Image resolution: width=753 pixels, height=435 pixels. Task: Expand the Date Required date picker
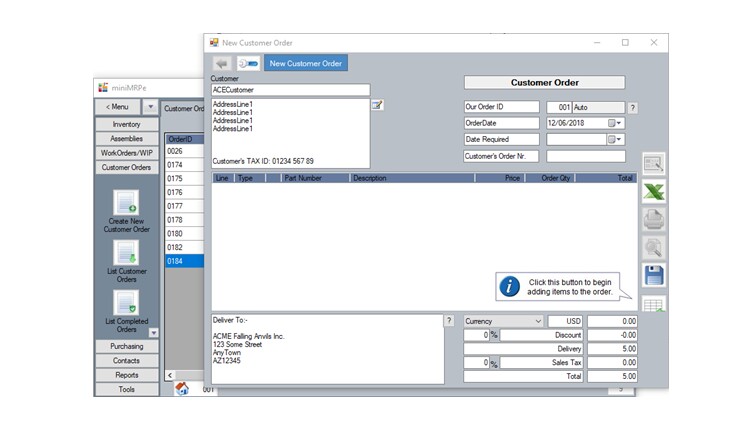pos(616,139)
